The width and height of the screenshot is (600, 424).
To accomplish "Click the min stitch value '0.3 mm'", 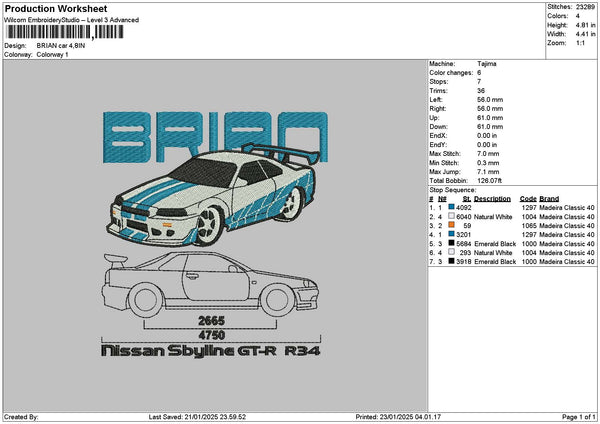I will (x=488, y=163).
